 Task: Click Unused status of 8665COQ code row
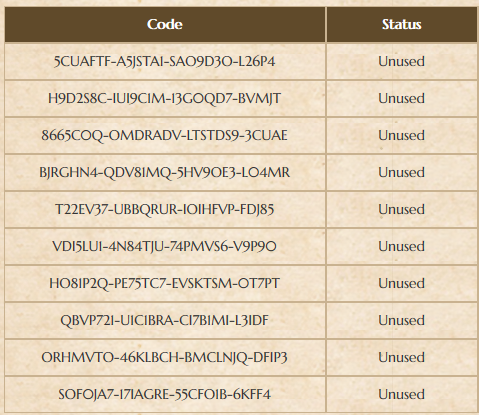point(402,136)
